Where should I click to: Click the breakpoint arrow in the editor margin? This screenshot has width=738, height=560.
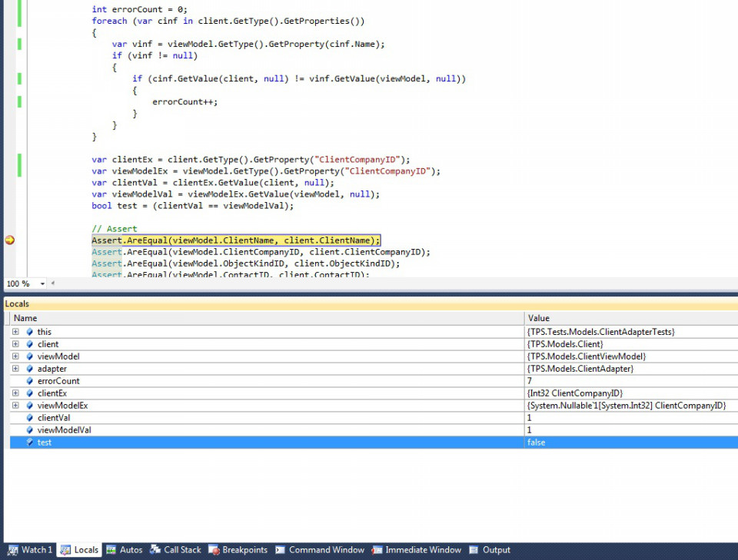coord(10,240)
